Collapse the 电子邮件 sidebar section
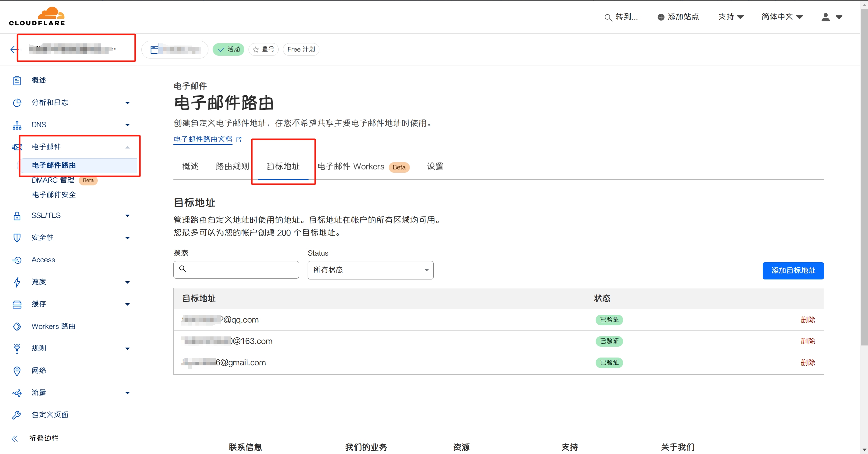The height and width of the screenshot is (454, 868). coord(127,147)
